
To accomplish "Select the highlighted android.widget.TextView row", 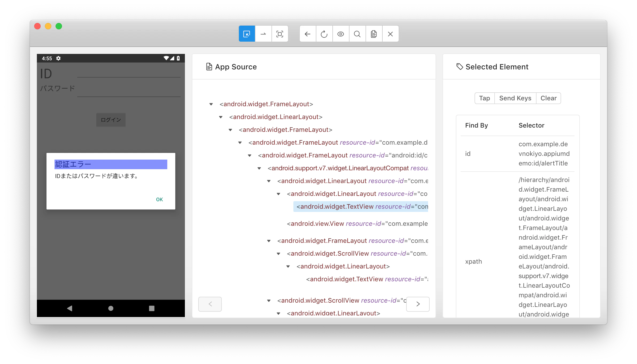I will (x=361, y=207).
